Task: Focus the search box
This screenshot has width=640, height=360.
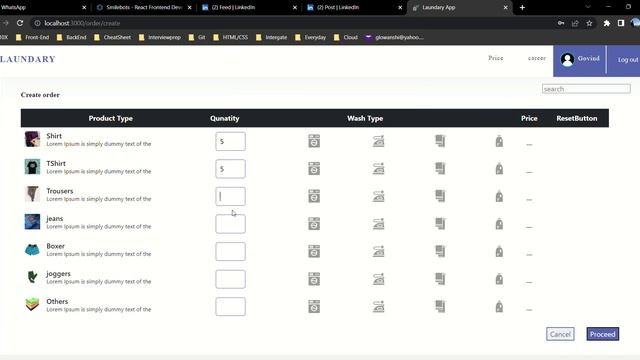Action: coord(586,89)
